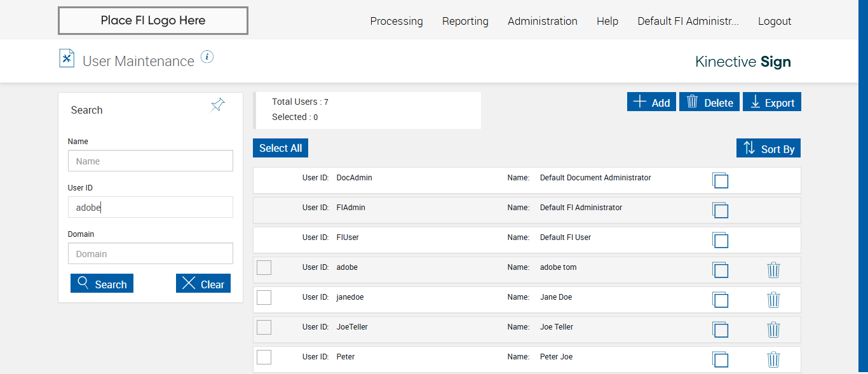This screenshot has width=868, height=374.
Task: Open the Reporting menu
Action: (465, 21)
